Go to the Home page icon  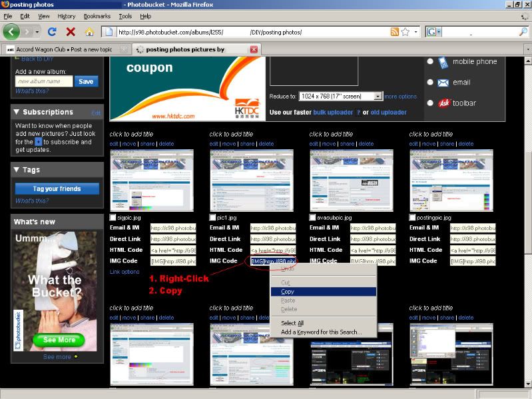tap(89, 32)
